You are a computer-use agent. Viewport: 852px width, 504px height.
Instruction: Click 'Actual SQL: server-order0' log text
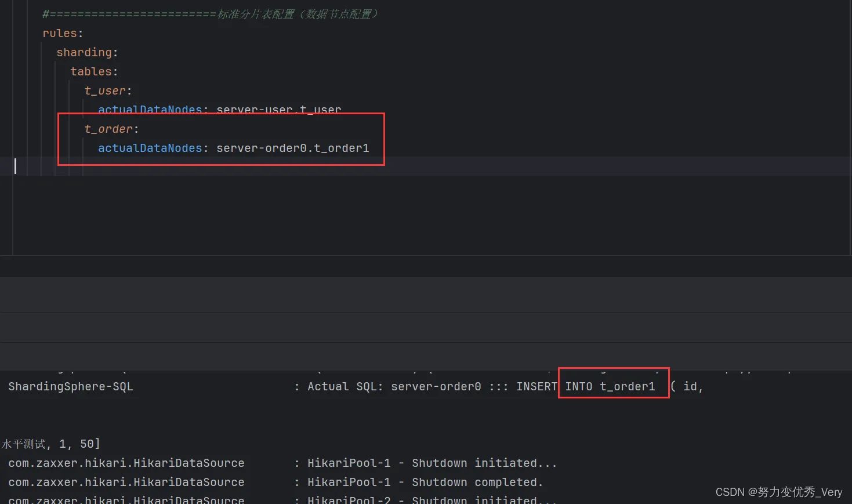click(x=394, y=386)
